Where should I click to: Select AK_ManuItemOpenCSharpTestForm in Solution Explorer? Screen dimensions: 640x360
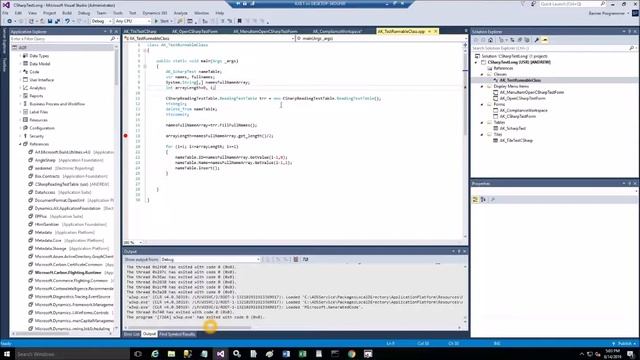pos(531,93)
